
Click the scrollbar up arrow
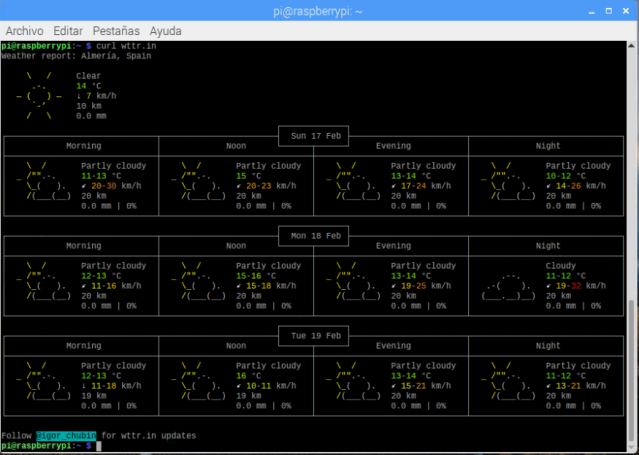coord(632,46)
